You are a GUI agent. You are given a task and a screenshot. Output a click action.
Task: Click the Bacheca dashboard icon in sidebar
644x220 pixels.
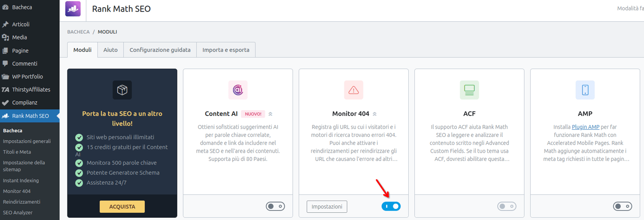(5, 7)
